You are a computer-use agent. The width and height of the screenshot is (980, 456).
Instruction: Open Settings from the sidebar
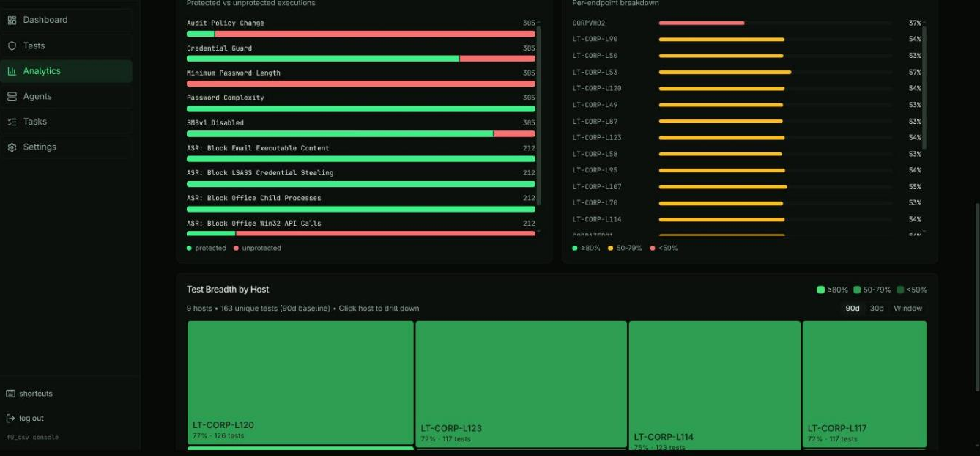point(67,147)
